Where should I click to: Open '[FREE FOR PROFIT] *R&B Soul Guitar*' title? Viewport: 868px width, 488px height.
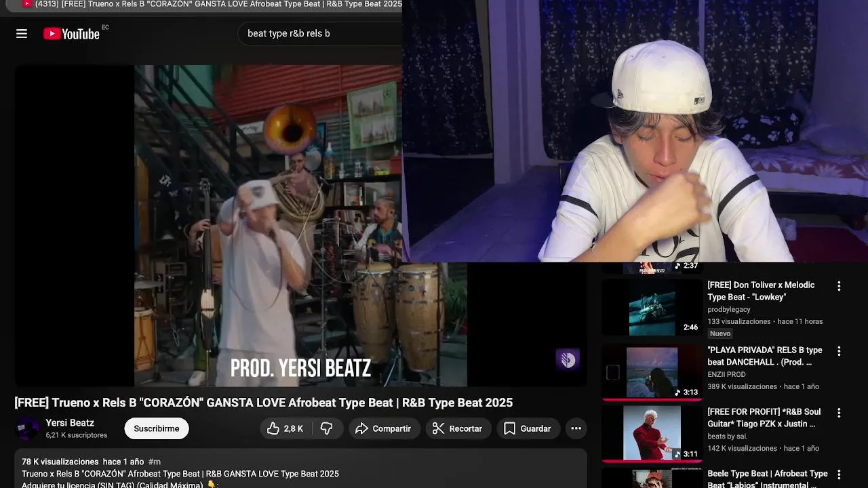[764, 418]
